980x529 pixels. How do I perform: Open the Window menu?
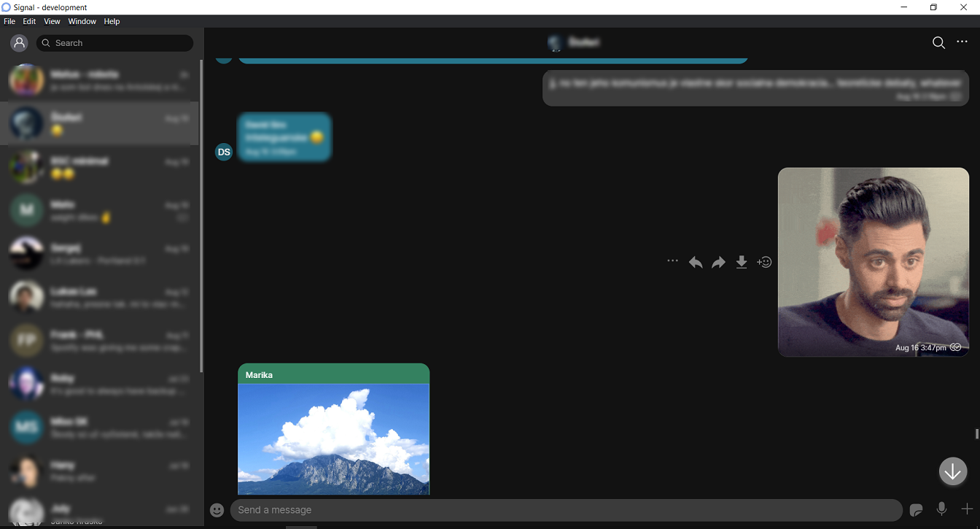[x=82, y=21]
